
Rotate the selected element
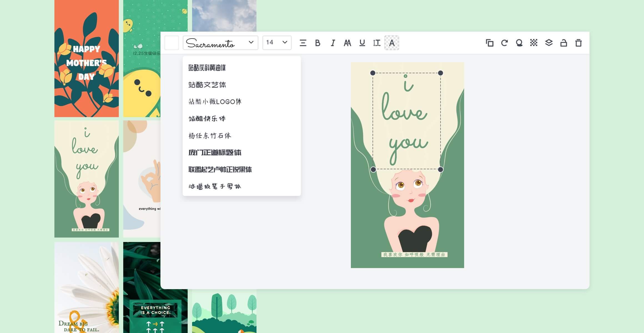click(x=504, y=43)
